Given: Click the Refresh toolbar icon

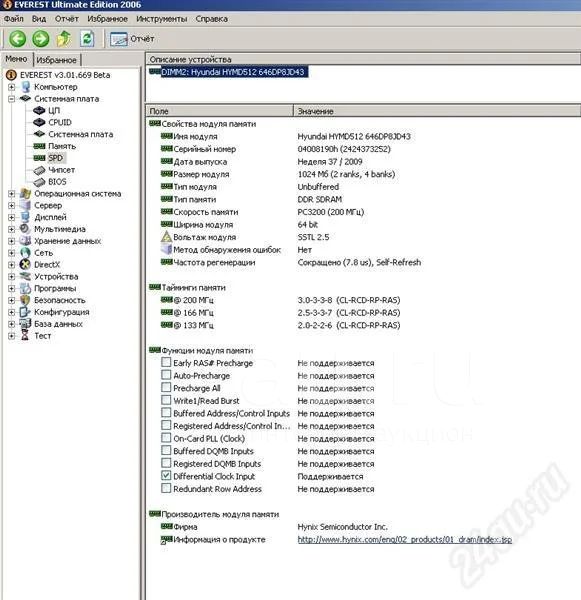Looking at the screenshot, I should (x=87, y=39).
